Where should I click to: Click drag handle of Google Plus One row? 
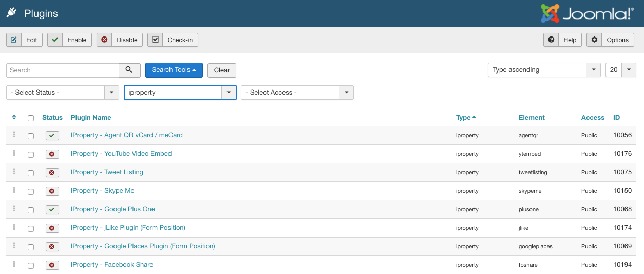[x=14, y=209]
